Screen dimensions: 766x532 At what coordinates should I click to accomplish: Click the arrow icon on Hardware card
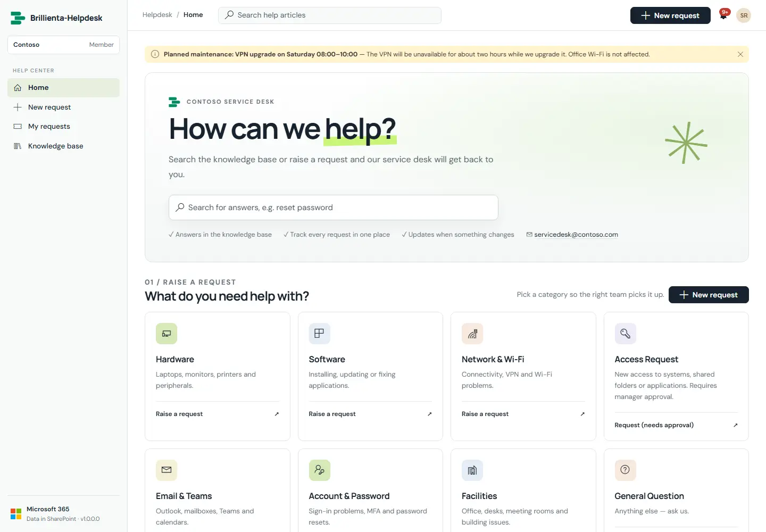pyautogui.click(x=277, y=414)
